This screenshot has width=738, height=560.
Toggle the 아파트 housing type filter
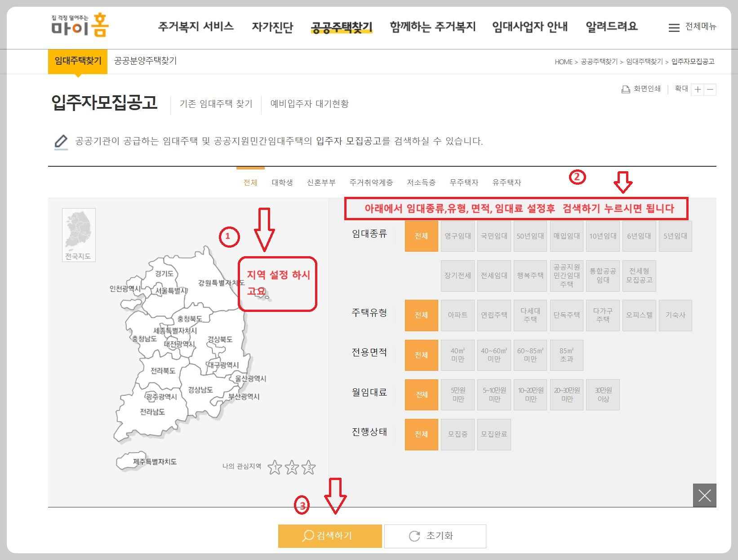point(458,315)
